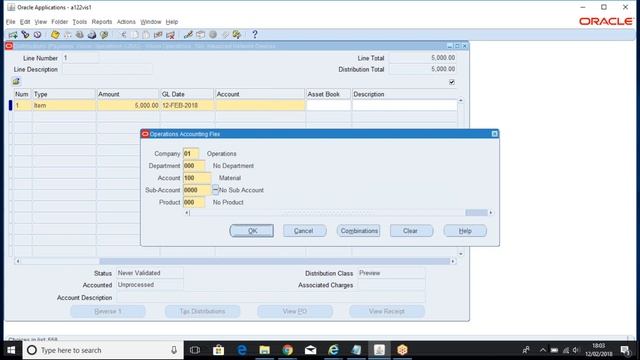Click the Folder Tools toolbar icon
This screenshot has width=640, height=360.
237,35
